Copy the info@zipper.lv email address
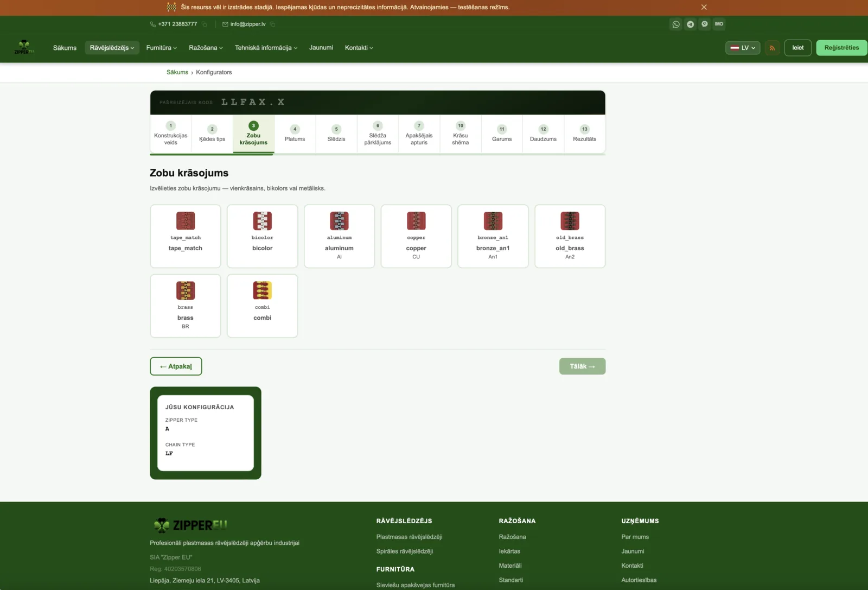 pyautogui.click(x=272, y=24)
